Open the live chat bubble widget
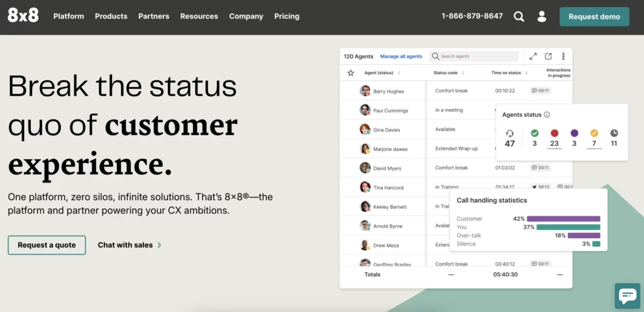 pyautogui.click(x=628, y=296)
